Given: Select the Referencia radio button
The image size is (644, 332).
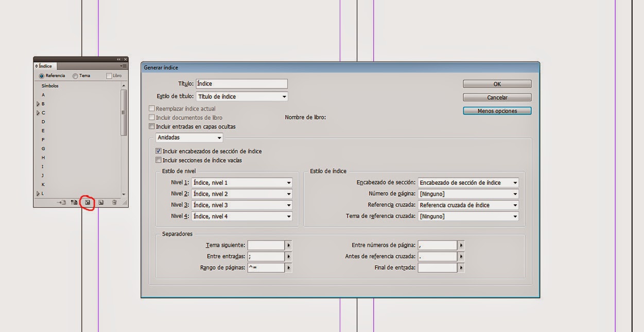Looking at the screenshot, I should [x=42, y=76].
